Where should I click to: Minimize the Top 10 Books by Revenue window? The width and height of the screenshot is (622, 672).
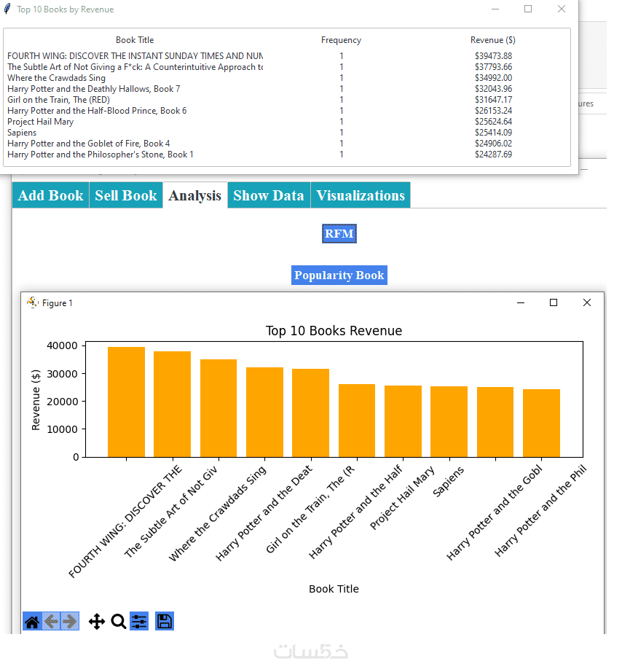point(495,9)
